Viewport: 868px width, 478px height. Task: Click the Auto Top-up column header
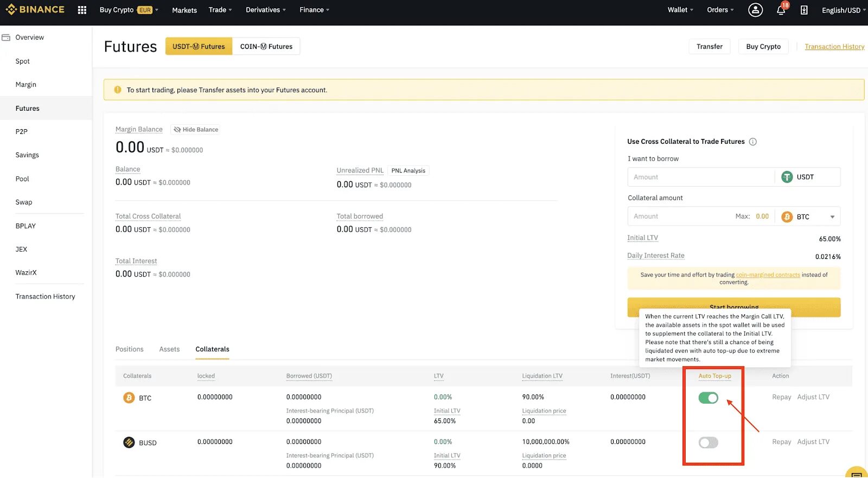pyautogui.click(x=714, y=375)
